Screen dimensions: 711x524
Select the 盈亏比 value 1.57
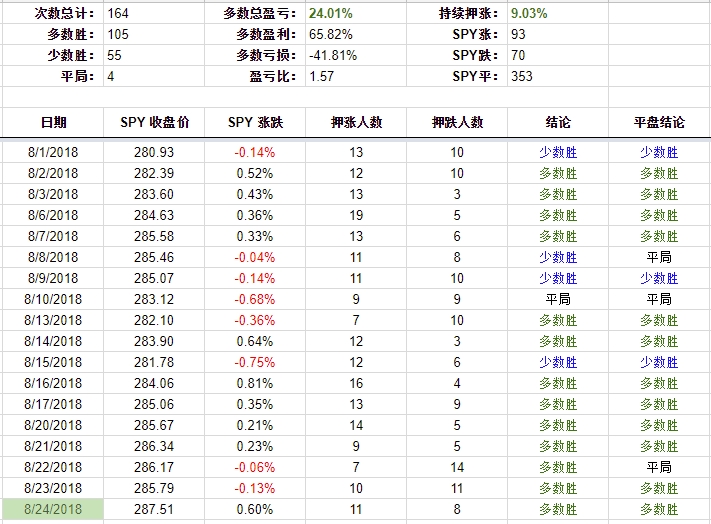pos(321,76)
